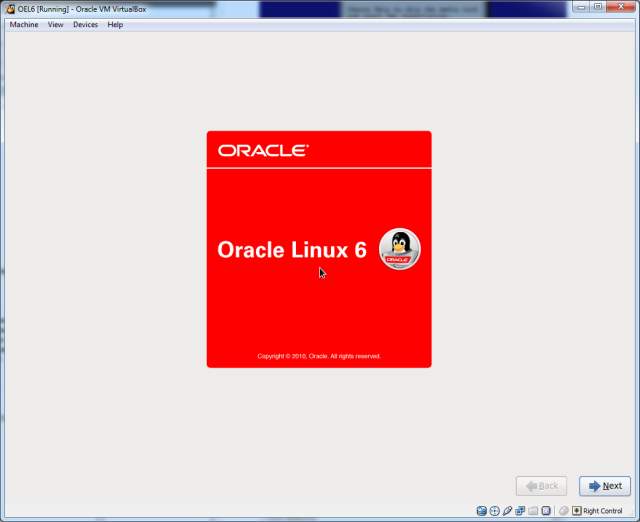Maximize the VirtualBox window
Viewport: 640px width, 522px height.
[x=598, y=7]
